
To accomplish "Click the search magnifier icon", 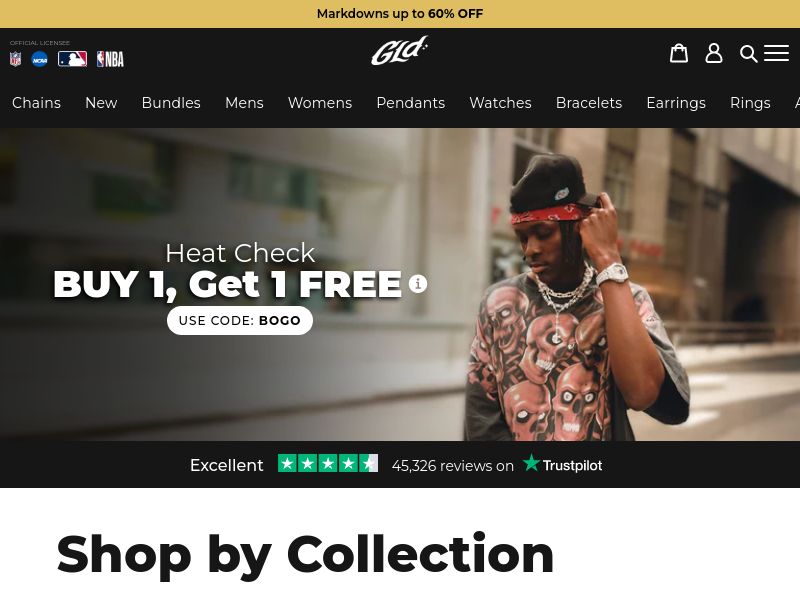I will tap(748, 54).
